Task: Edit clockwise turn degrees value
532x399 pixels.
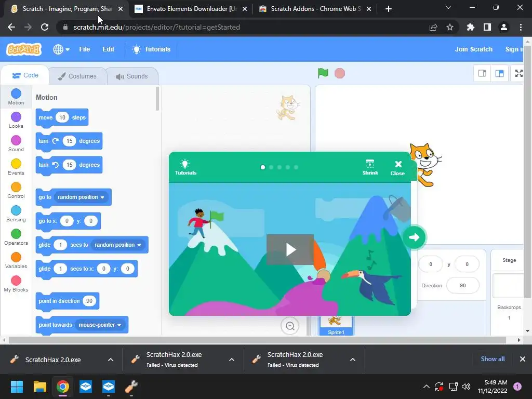Action: 69,141
